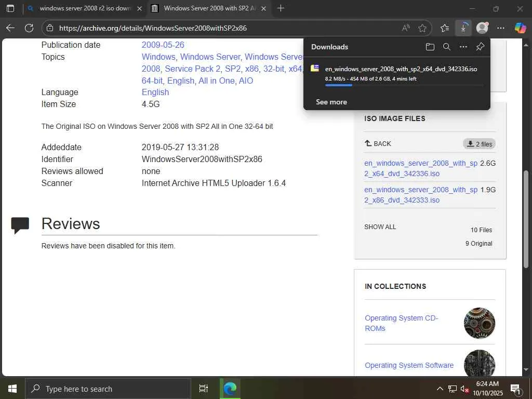Open Read aloud icon in address bar

point(406,28)
